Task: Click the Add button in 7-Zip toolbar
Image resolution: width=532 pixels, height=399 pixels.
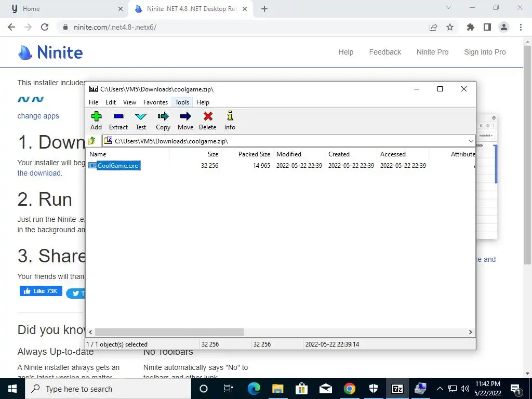Action: pos(96,121)
